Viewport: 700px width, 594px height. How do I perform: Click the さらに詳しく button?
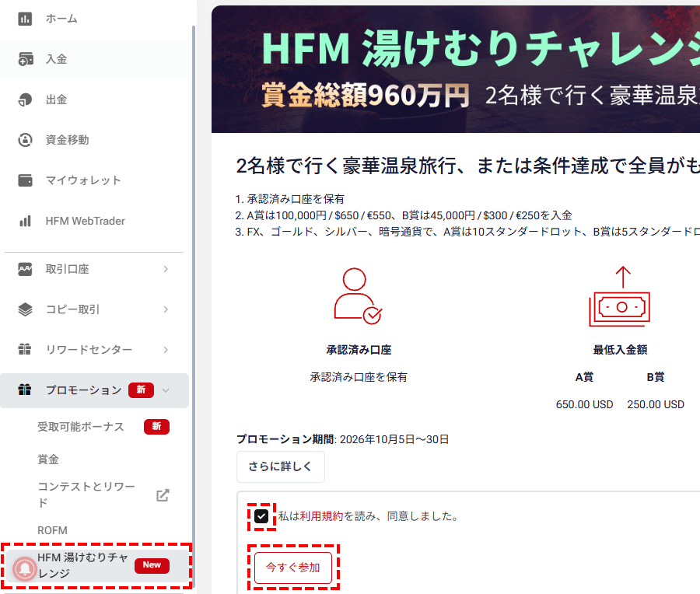(280, 466)
